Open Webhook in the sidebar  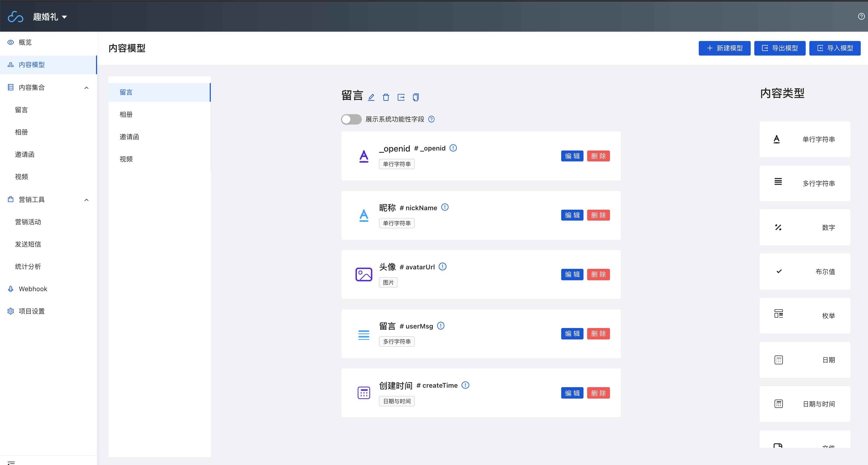click(x=33, y=289)
